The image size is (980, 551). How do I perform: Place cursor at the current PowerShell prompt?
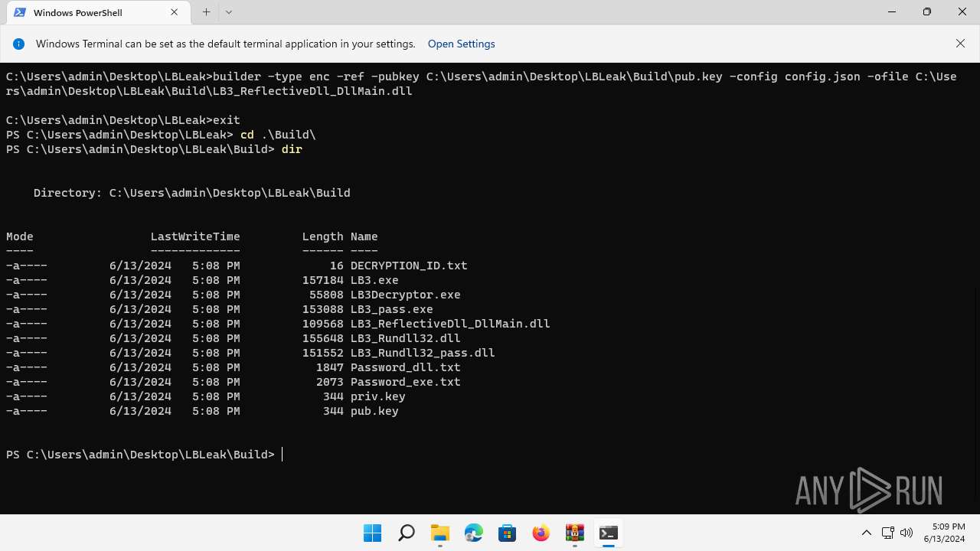[283, 455]
